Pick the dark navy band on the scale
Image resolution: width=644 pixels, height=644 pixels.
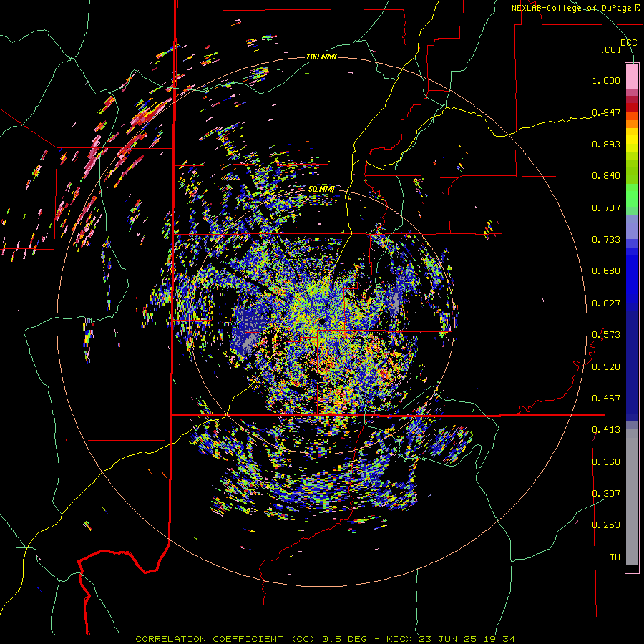[632, 361]
